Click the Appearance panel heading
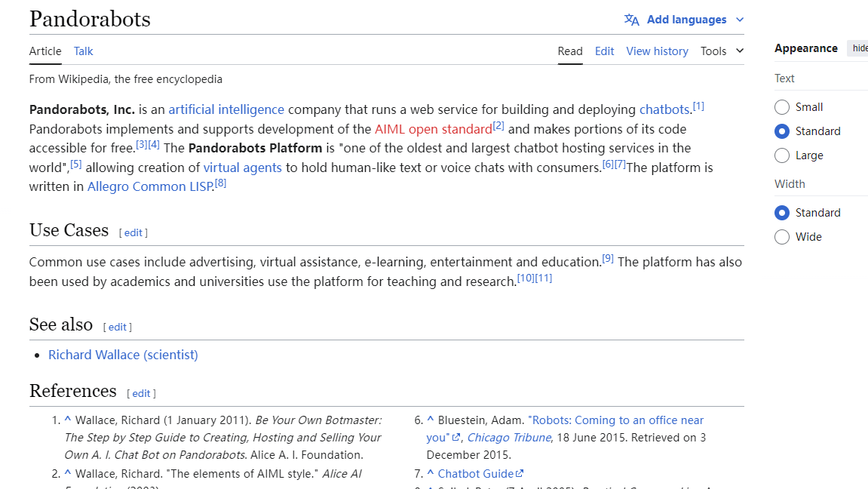This screenshot has width=868, height=489. 806,48
